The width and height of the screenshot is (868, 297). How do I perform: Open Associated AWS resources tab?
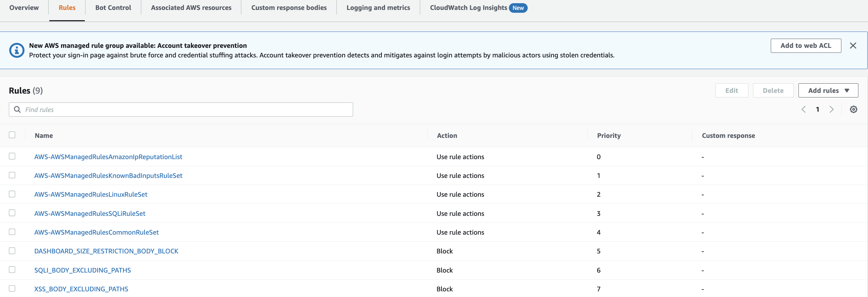[x=191, y=8]
